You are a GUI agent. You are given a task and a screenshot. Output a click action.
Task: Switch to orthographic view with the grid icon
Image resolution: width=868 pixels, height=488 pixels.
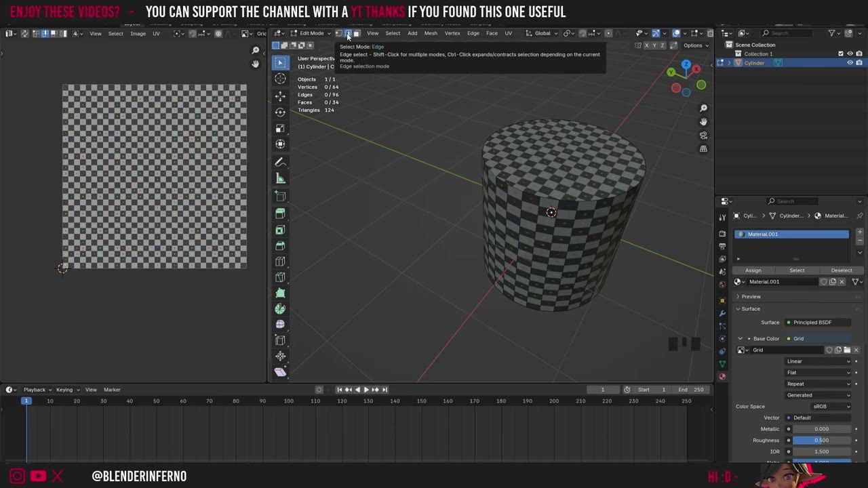point(703,149)
